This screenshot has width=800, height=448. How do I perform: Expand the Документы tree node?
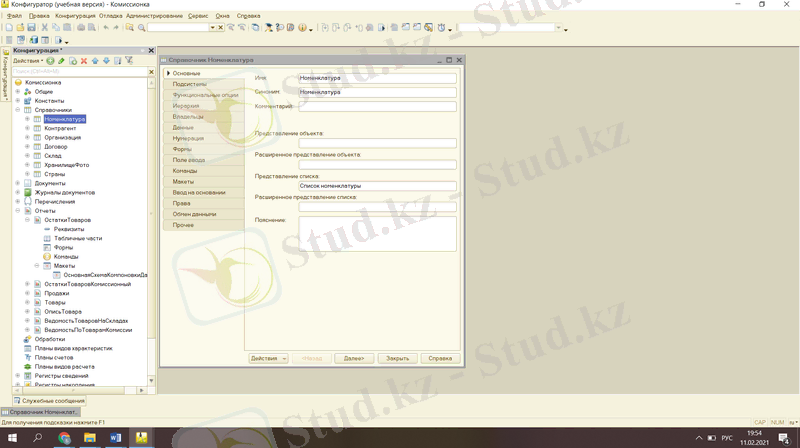point(18,183)
